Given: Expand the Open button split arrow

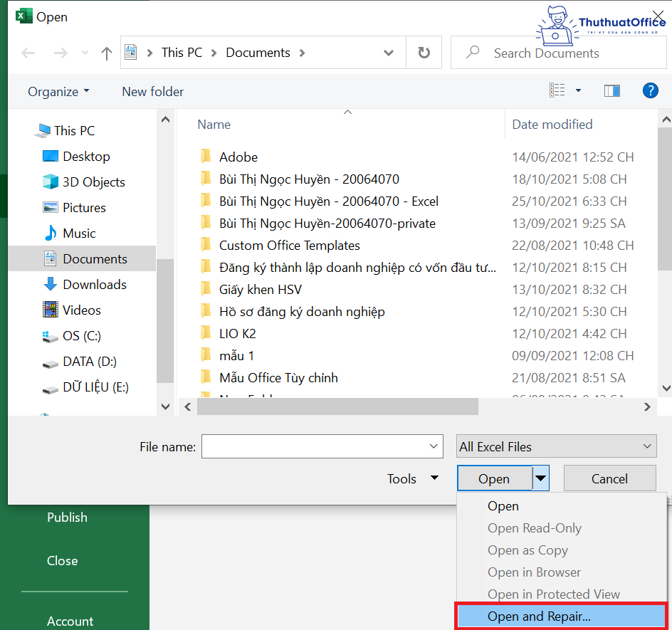Looking at the screenshot, I should click(x=541, y=478).
